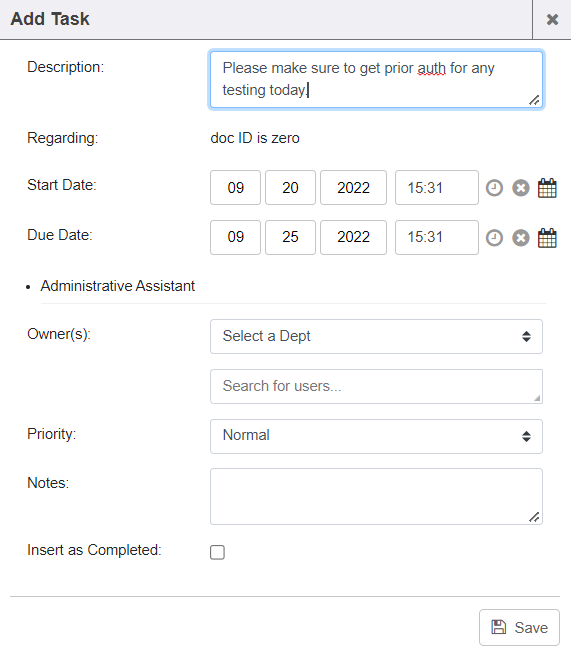
Task: Open the Due Date calendar picker
Action: tap(547, 238)
